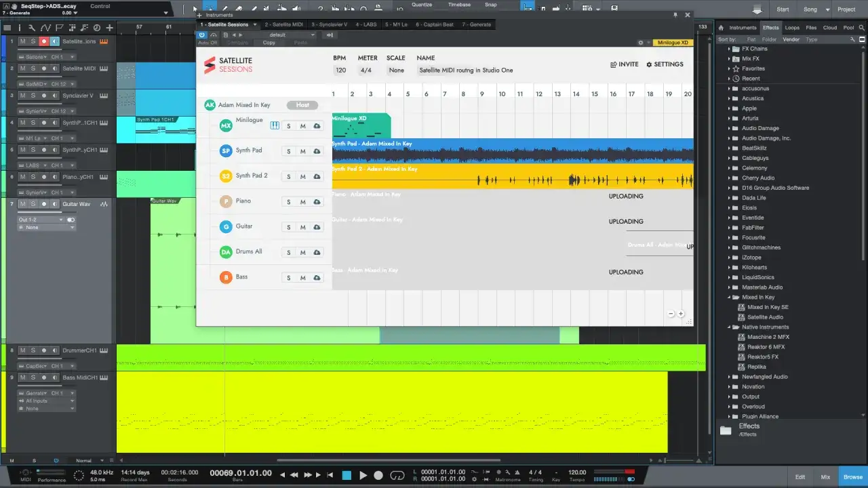Image resolution: width=868 pixels, height=488 pixels.
Task: Switch to the Instruments browser tab
Action: [743, 28]
